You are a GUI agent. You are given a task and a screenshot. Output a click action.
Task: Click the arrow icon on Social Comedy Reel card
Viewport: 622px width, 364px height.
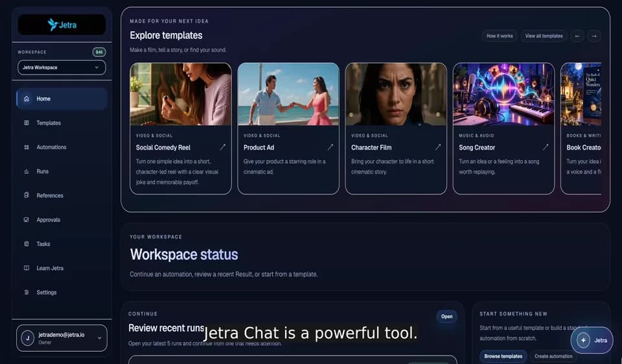[x=222, y=147]
